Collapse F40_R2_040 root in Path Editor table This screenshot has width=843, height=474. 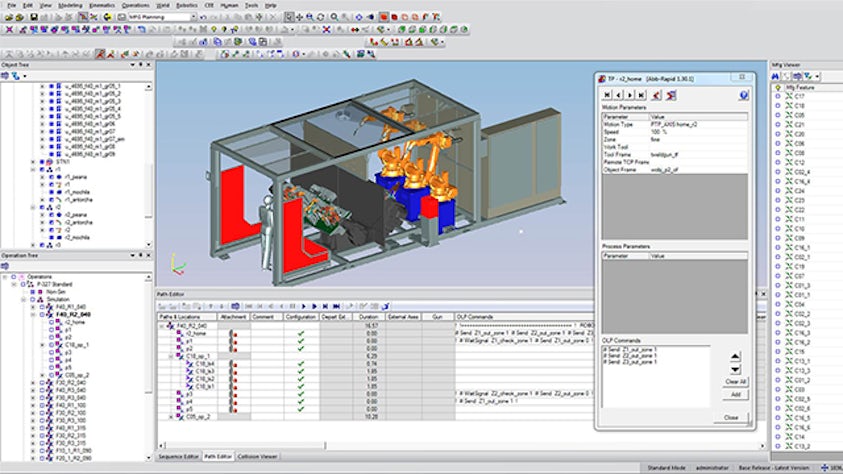point(162,326)
